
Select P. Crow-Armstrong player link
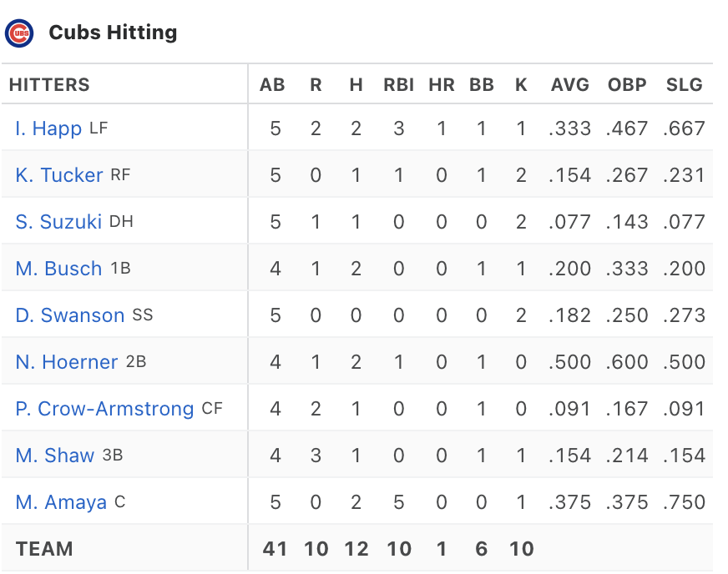(104, 409)
